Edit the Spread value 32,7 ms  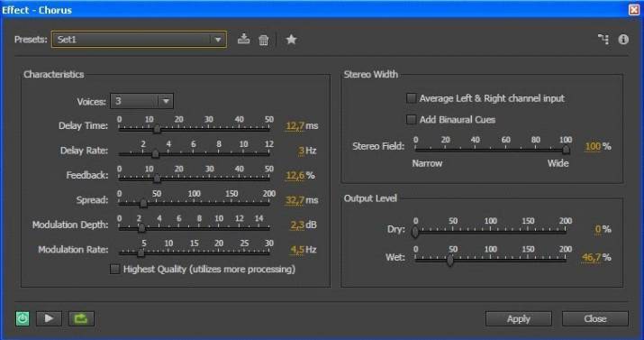coord(295,200)
